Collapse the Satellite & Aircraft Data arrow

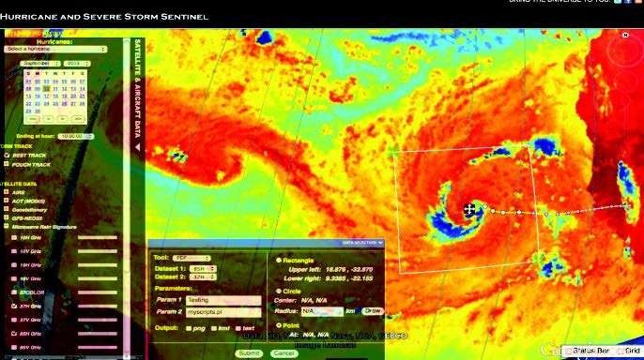[x=138, y=147]
